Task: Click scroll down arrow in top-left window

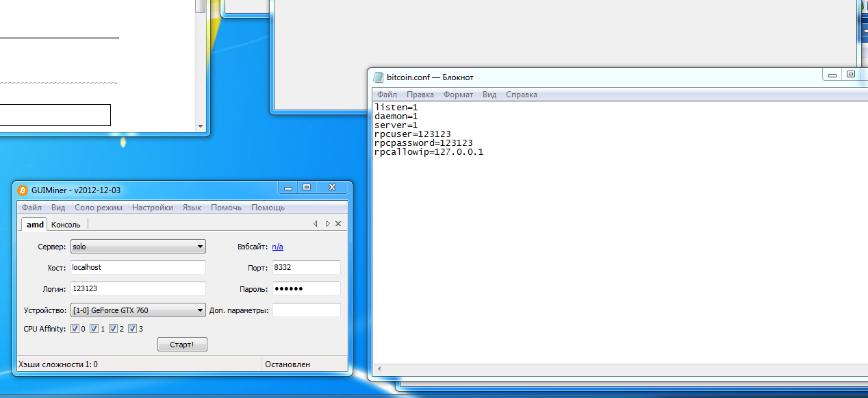Action: 200,127
